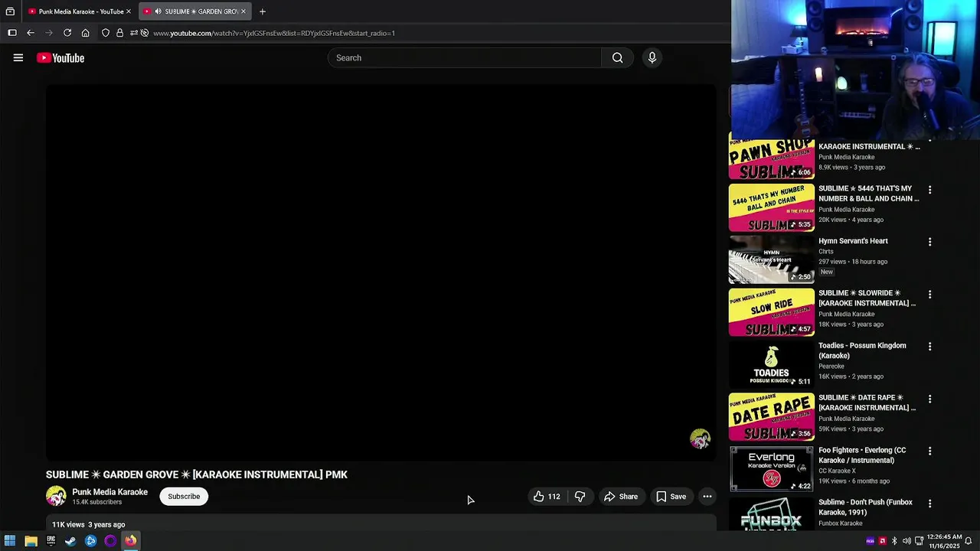Launch Epic Games from taskbar
980x551 pixels.
51,541
